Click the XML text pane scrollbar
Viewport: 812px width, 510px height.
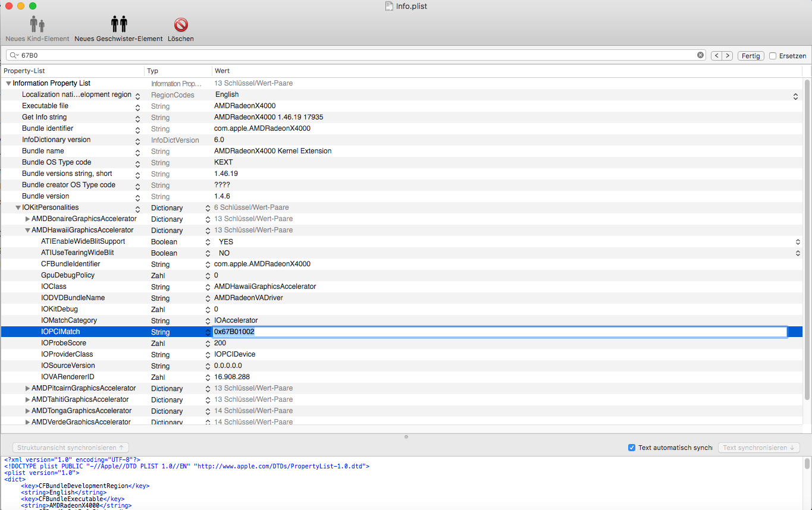coord(807,464)
